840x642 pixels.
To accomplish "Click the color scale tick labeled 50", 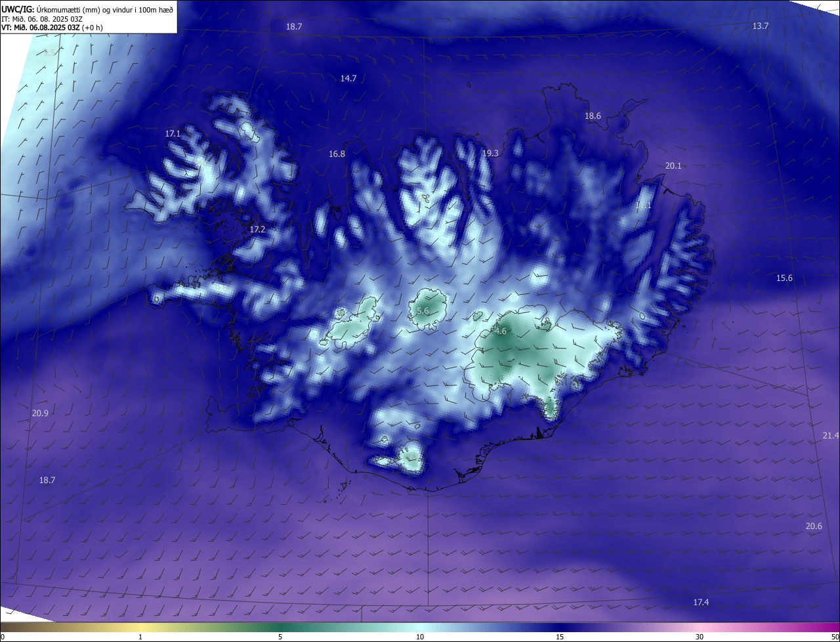I will [x=835, y=637].
